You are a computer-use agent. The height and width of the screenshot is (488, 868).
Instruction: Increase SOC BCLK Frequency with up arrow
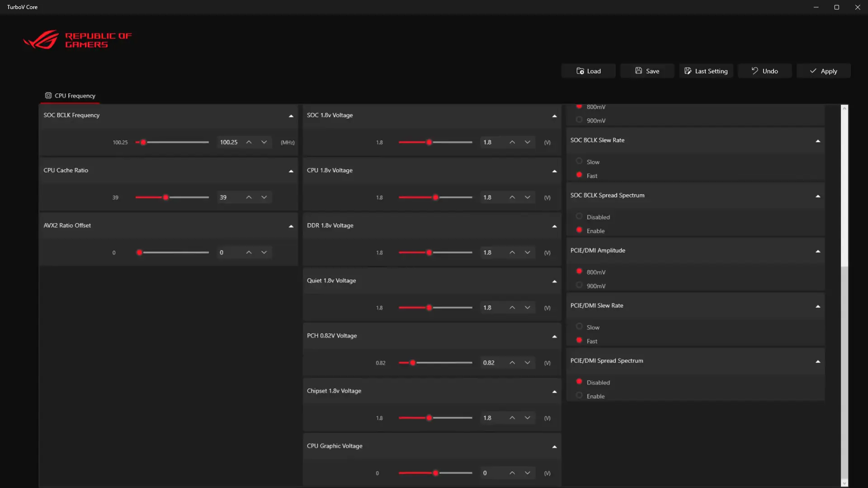coord(249,142)
